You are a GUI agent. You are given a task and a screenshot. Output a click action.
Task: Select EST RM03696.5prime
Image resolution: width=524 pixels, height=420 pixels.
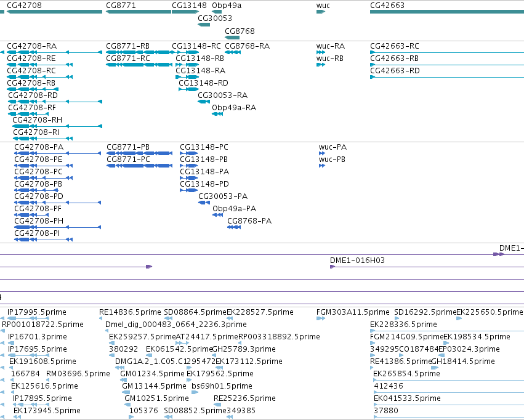[x=78, y=374]
